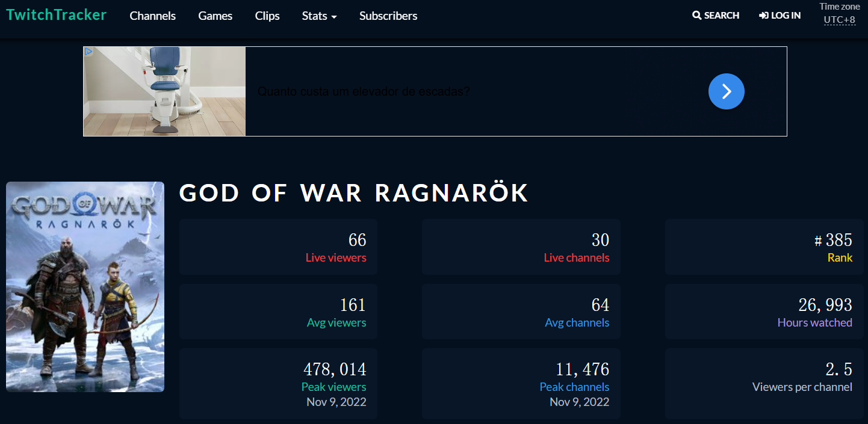868x424 pixels.
Task: Open the Channels page
Action: [153, 16]
